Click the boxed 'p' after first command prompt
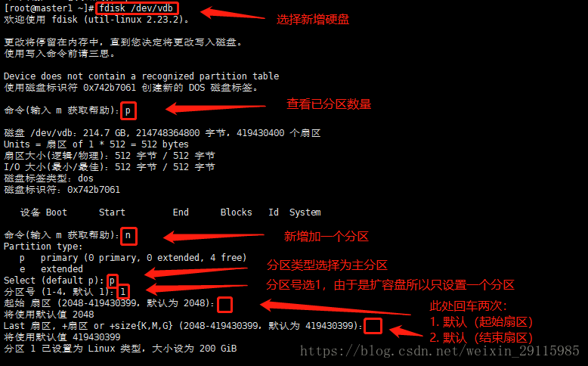Image resolution: width=588 pixels, height=366 pixels. pos(128,110)
